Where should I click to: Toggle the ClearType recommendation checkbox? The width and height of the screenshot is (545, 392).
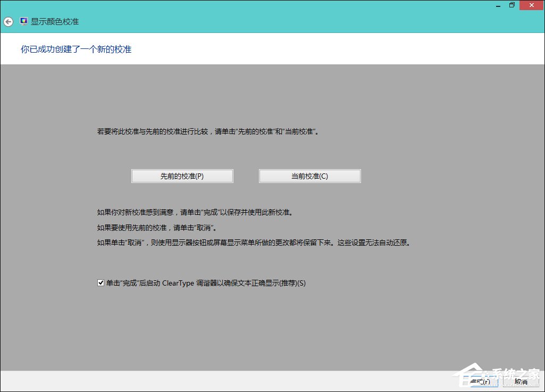coord(100,282)
